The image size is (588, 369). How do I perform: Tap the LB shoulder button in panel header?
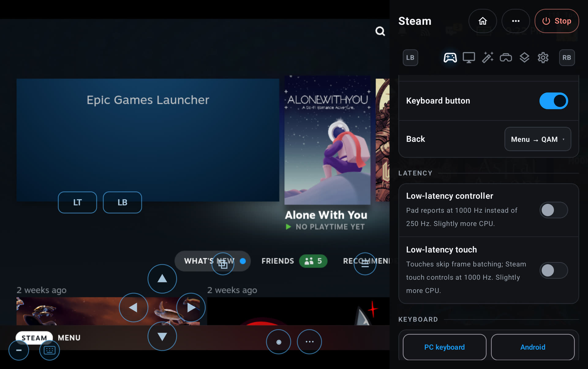click(410, 58)
